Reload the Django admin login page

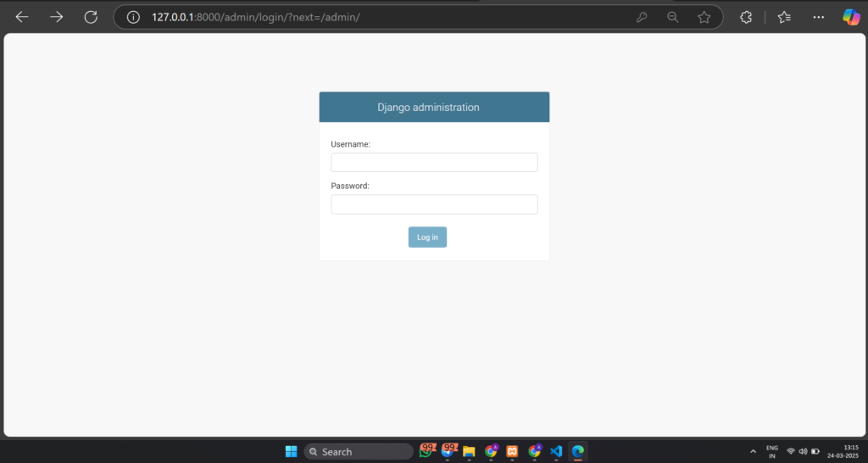[91, 17]
